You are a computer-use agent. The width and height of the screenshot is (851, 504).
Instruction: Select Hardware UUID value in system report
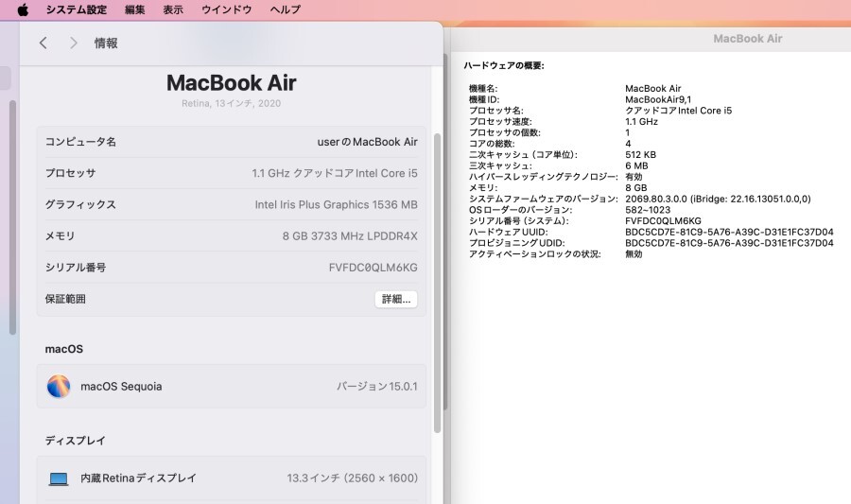(729, 232)
